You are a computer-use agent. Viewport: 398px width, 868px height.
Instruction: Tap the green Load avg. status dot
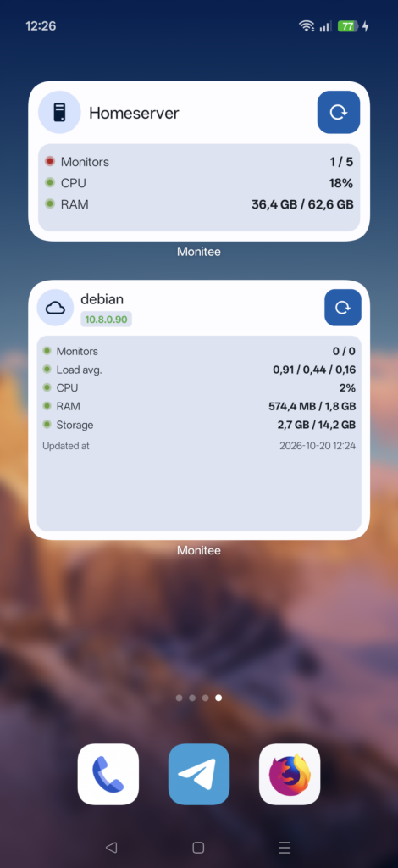tap(47, 370)
